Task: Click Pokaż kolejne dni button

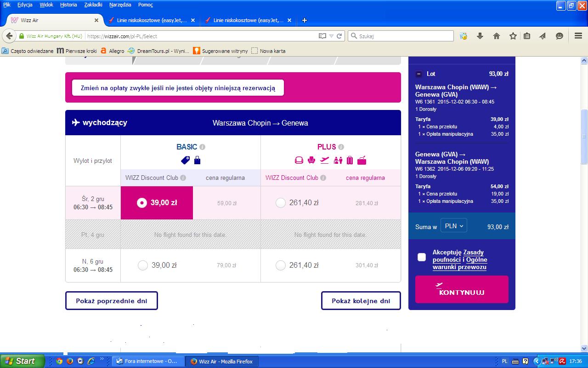Action: [x=361, y=301]
